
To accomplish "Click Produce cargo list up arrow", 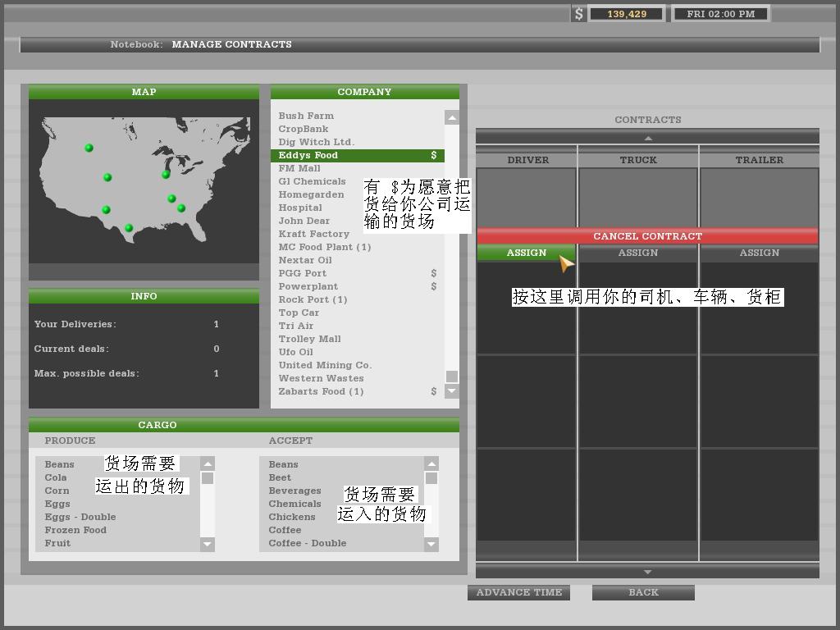I will pos(207,464).
